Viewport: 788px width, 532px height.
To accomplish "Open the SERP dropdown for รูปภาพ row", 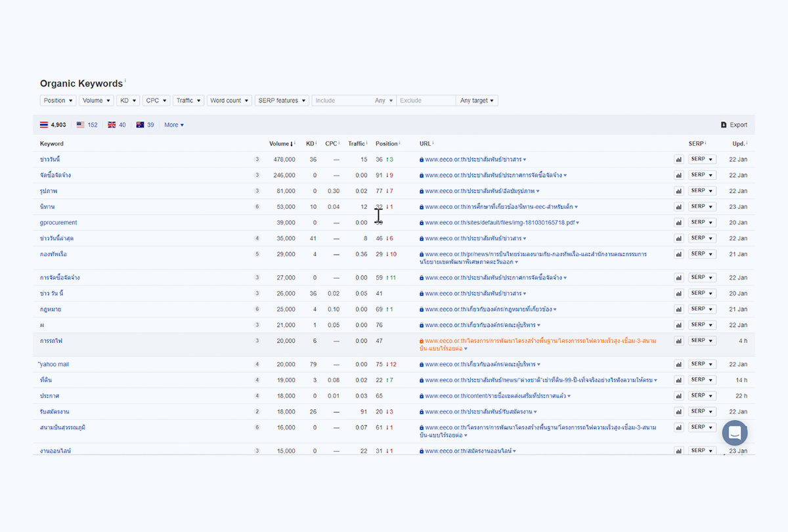I will pyautogui.click(x=701, y=191).
